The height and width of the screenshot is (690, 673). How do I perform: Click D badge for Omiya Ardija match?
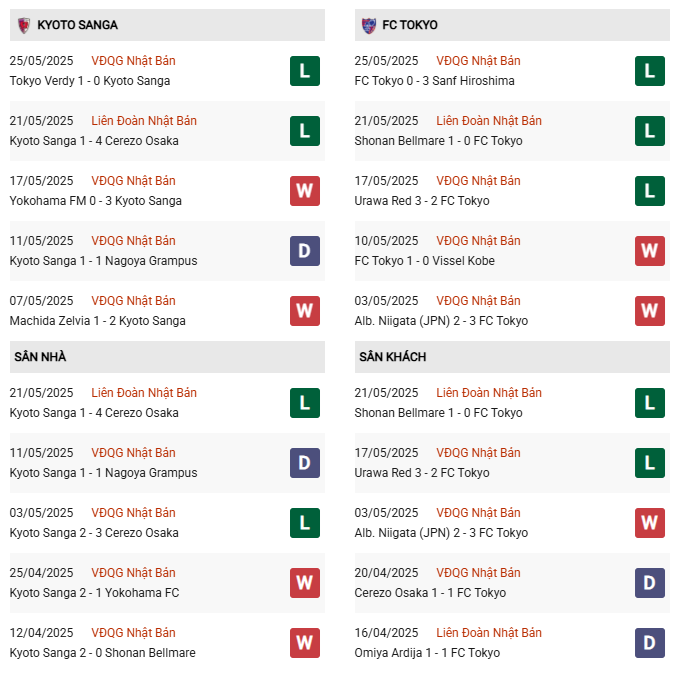[650, 643]
